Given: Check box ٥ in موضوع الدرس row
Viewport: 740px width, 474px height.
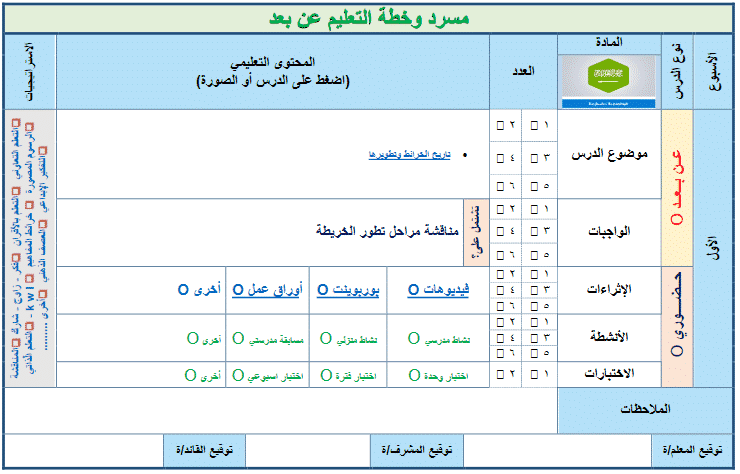Looking at the screenshot, I should [x=534, y=186].
